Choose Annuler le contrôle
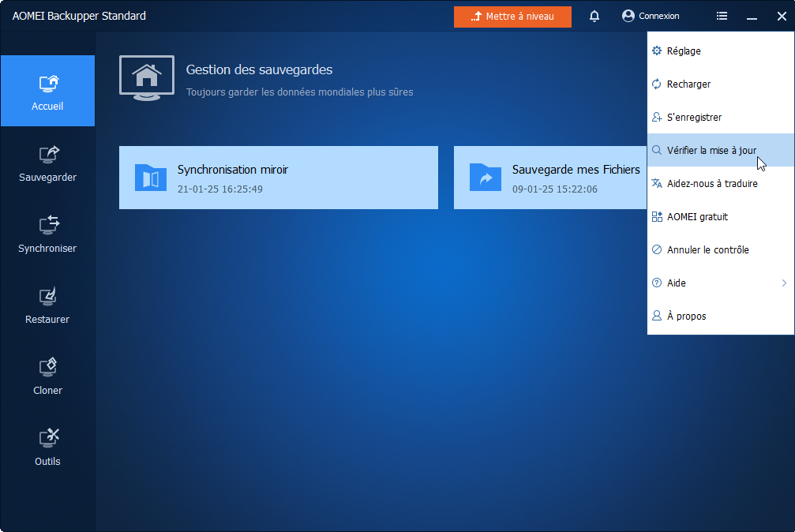 click(721, 249)
